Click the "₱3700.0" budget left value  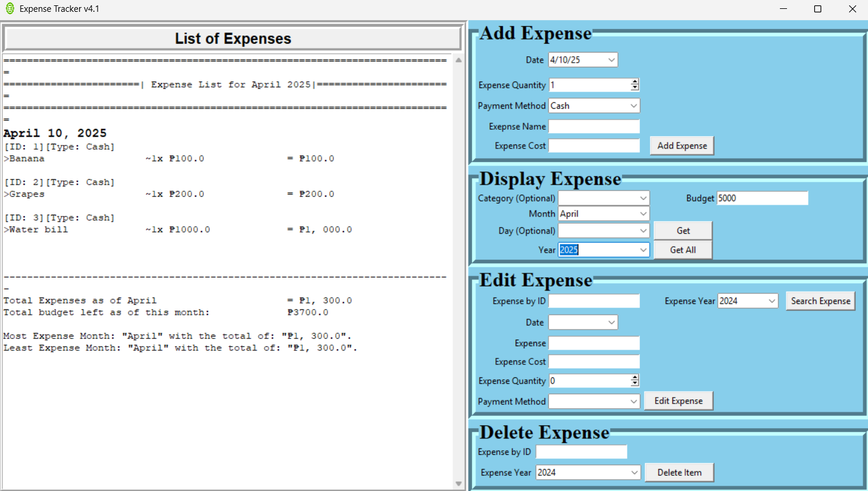tap(307, 312)
